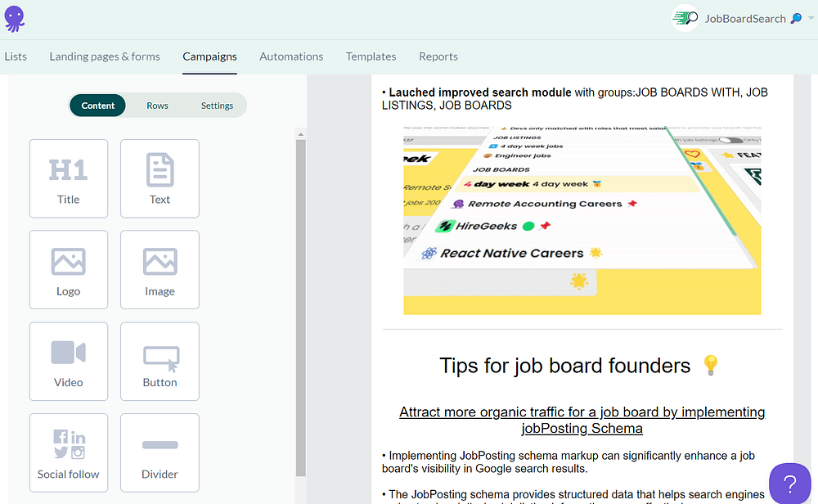Image resolution: width=818 pixels, height=504 pixels.
Task: Add a Video content block
Action: click(x=69, y=362)
